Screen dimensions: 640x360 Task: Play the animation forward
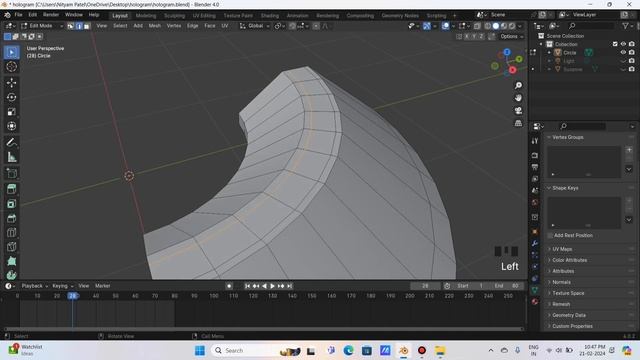click(x=273, y=286)
